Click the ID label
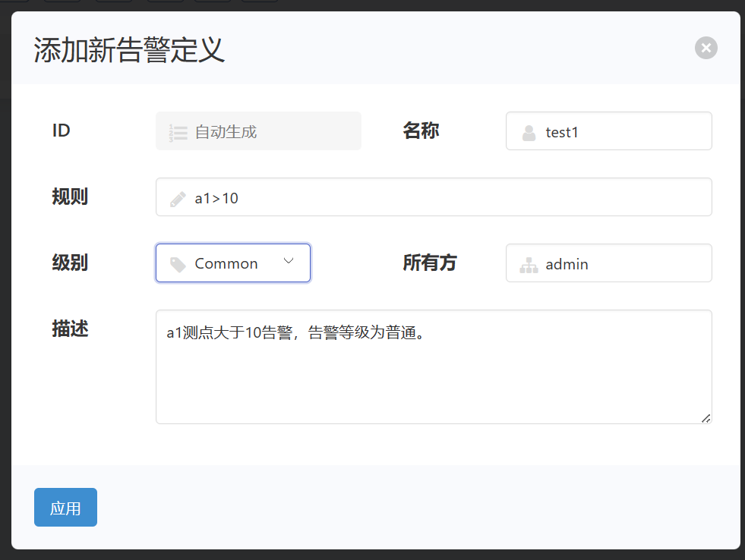This screenshot has height=560, width=745. point(62,131)
